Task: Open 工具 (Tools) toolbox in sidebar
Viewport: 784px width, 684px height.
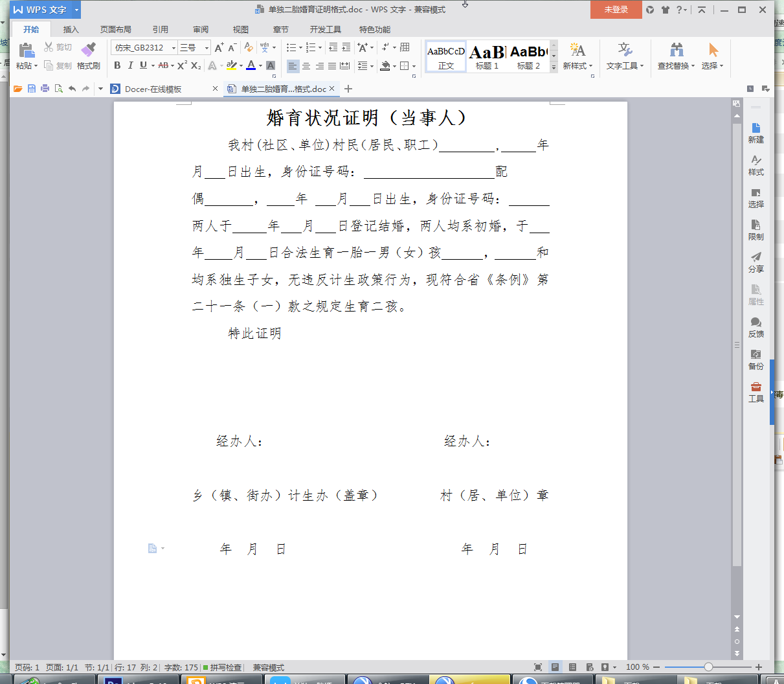Action: [756, 392]
